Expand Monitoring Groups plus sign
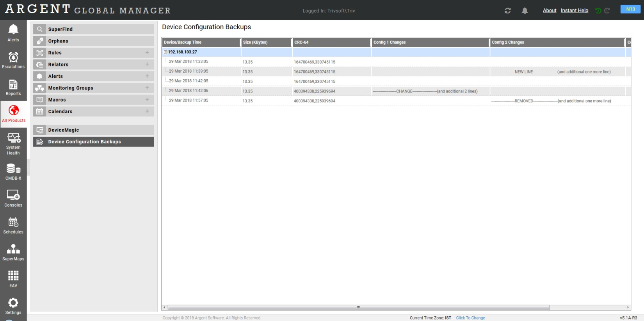Viewport: 644px width, 321px height. [147, 88]
